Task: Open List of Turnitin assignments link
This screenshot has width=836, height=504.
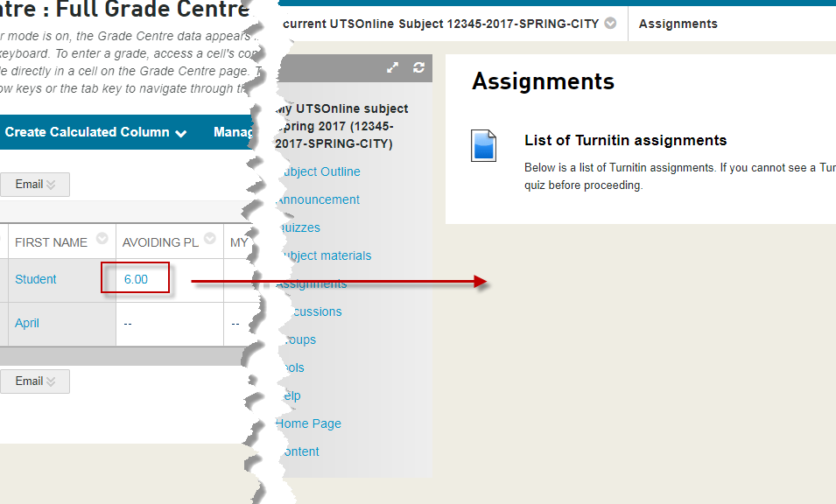Action: (x=625, y=140)
